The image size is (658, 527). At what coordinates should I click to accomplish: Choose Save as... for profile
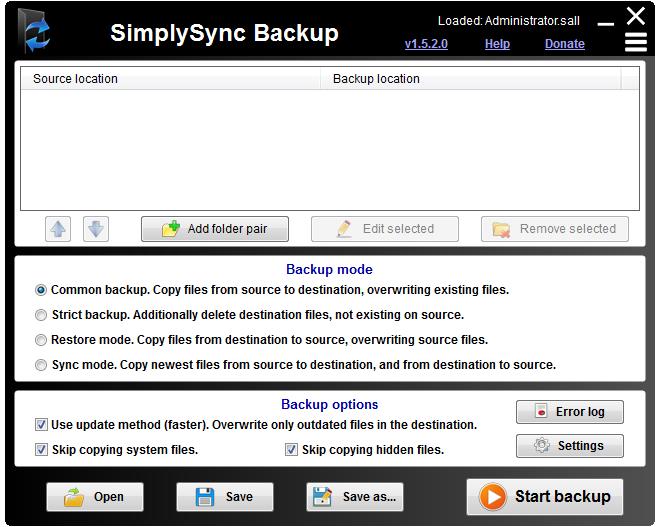tap(355, 497)
